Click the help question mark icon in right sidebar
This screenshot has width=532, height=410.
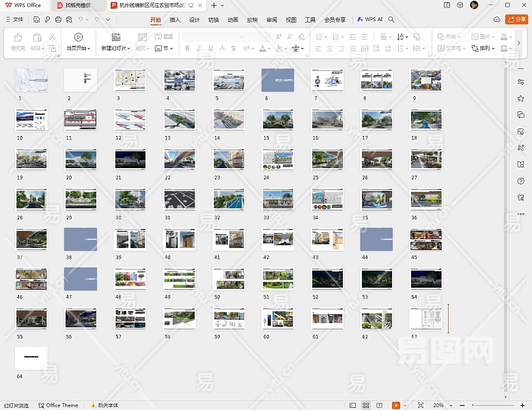[521, 181]
